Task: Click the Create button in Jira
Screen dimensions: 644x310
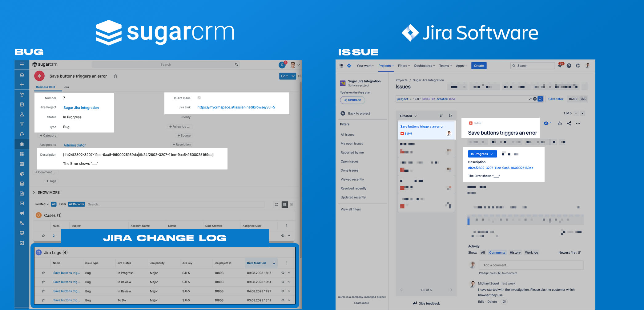Action: (x=479, y=66)
